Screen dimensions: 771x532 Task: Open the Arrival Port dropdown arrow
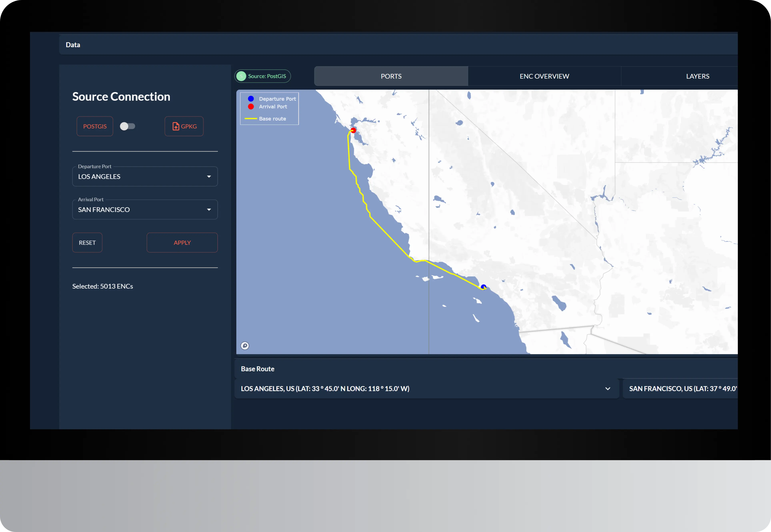209,210
